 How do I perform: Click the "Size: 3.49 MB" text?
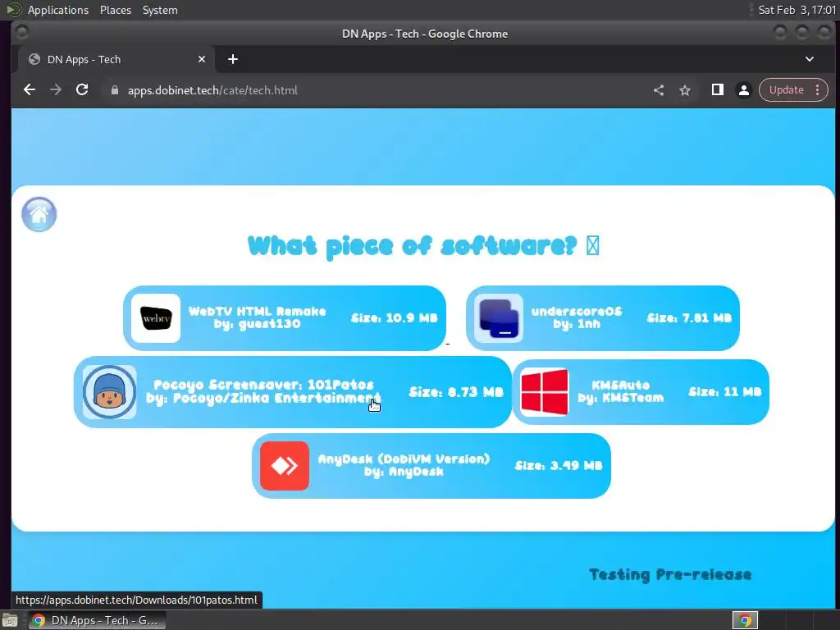pyautogui.click(x=559, y=466)
